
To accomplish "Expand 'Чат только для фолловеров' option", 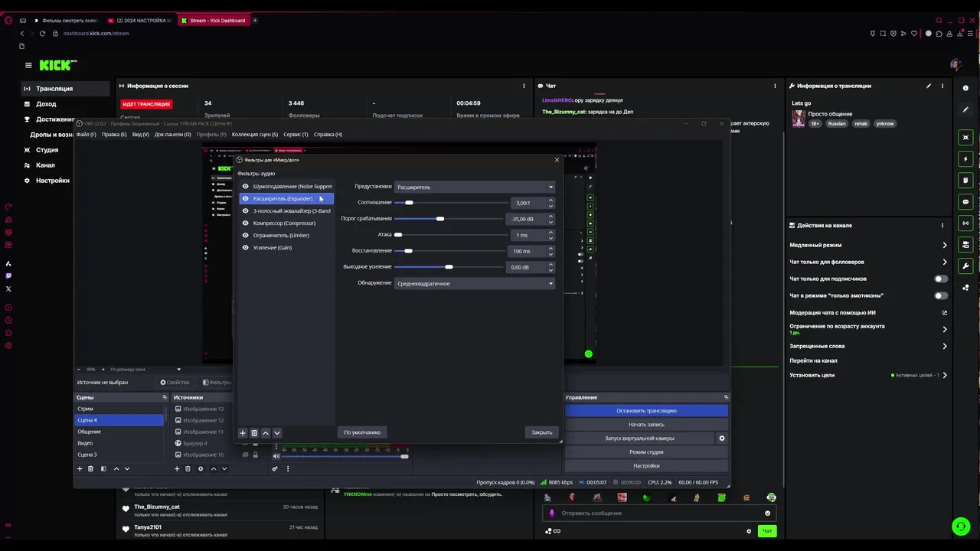I will 944,262.
